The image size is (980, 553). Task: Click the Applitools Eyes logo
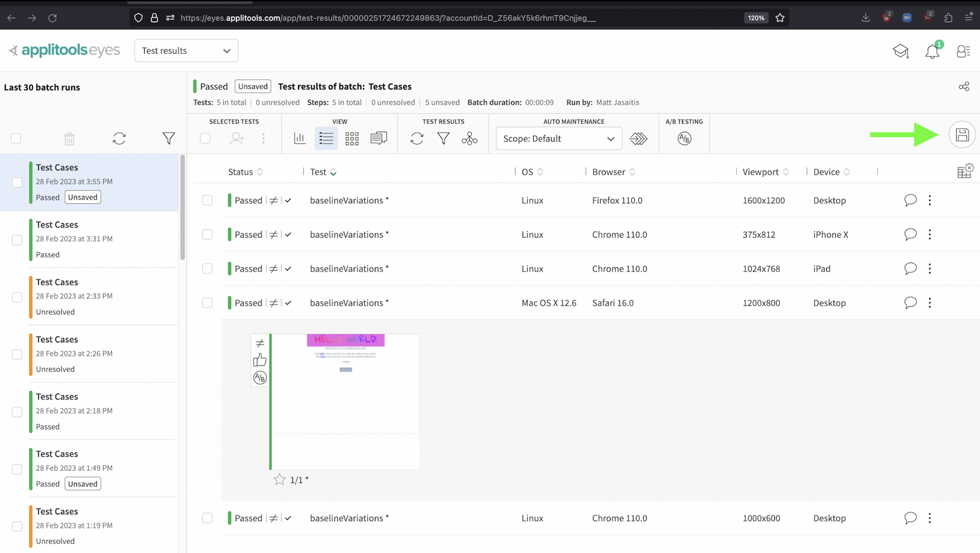tap(64, 51)
